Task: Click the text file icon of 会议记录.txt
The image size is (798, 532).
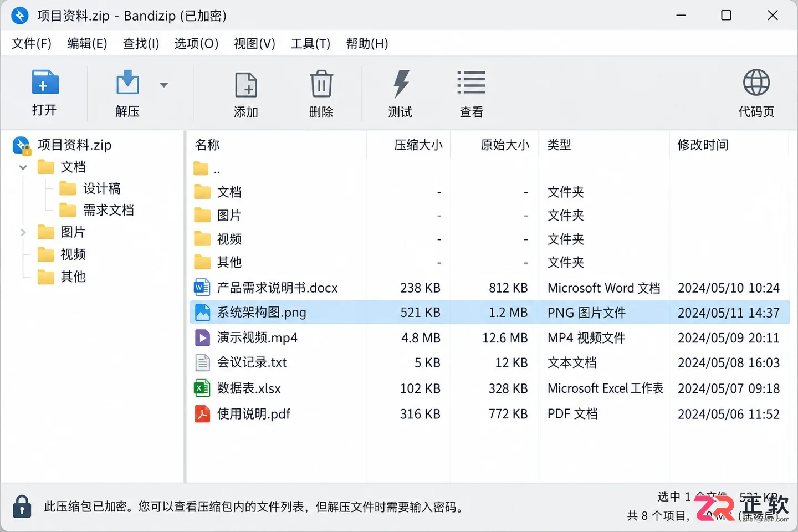Action: [202, 362]
